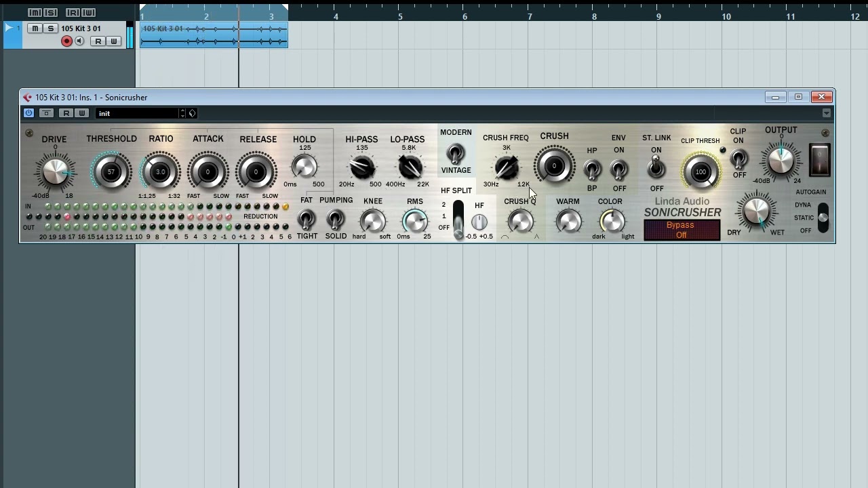Click bar 8 on the timeline ruler

click(594, 16)
